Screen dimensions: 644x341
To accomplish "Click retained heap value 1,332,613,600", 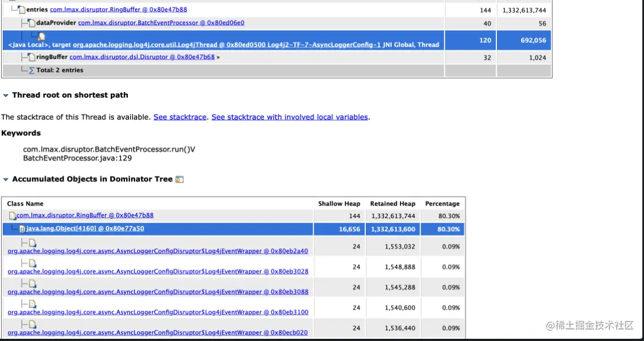I will coord(393,229).
